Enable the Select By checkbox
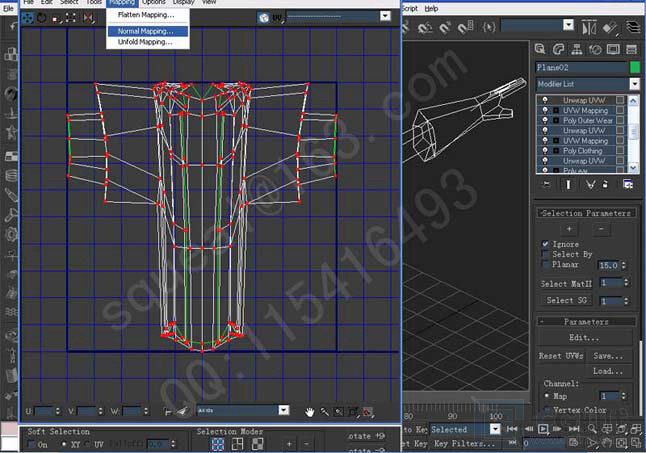The height and width of the screenshot is (453, 646). click(x=545, y=254)
